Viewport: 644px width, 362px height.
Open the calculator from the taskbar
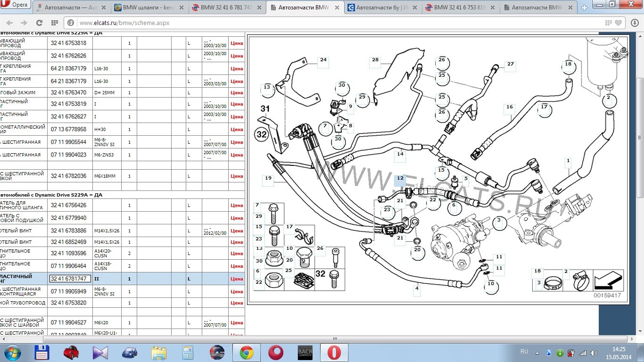[188, 353]
